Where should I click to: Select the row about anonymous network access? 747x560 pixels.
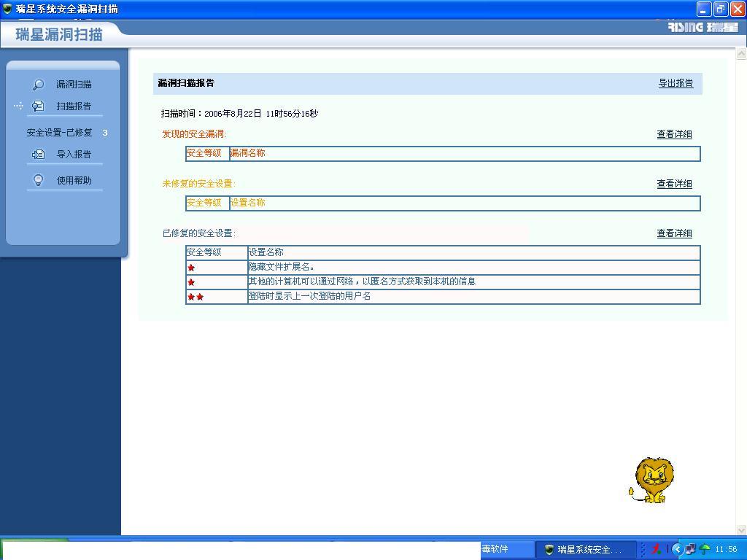coord(443,282)
